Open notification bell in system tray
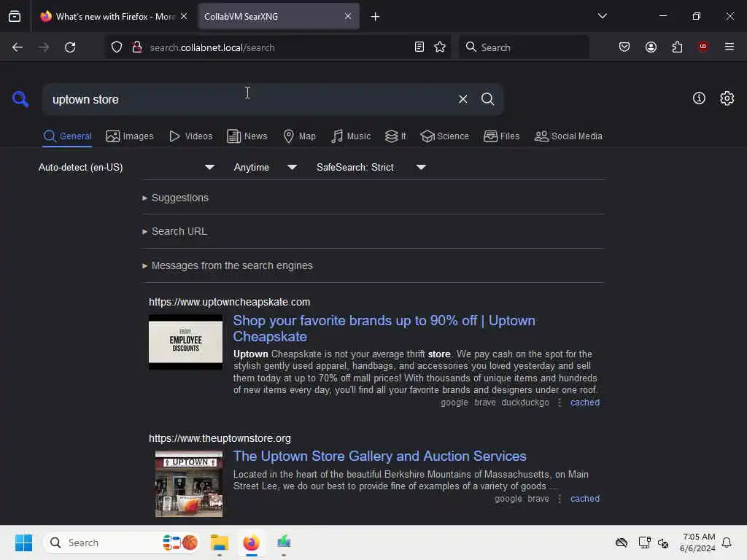Screen dimensions: 747x560 coord(727,542)
